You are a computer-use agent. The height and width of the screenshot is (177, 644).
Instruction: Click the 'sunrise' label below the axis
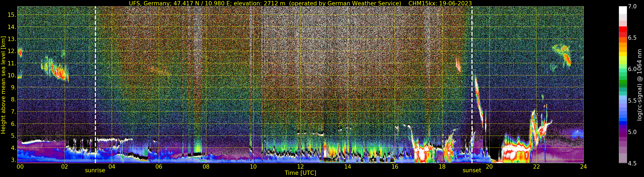coord(95,171)
